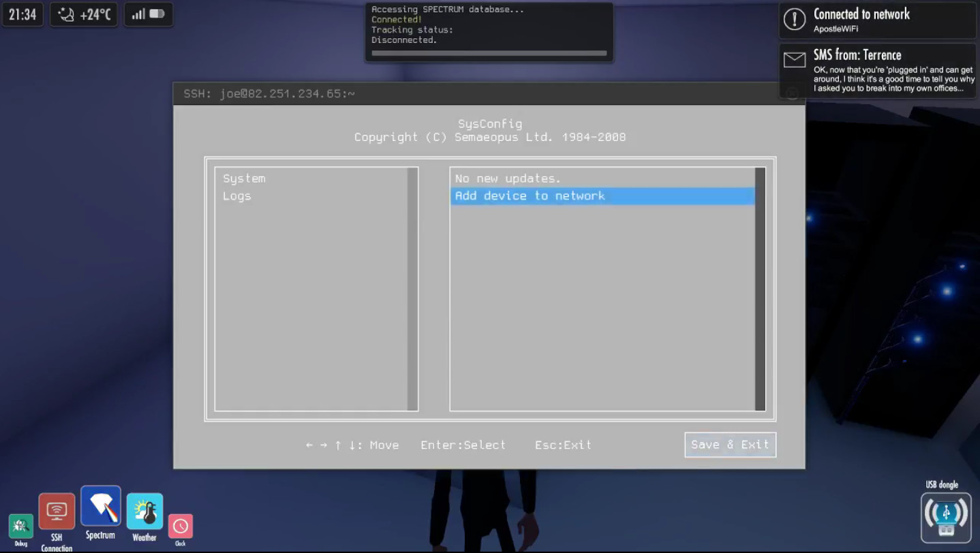
Task: Click the Esc:Exit hint text
Action: (563, 445)
